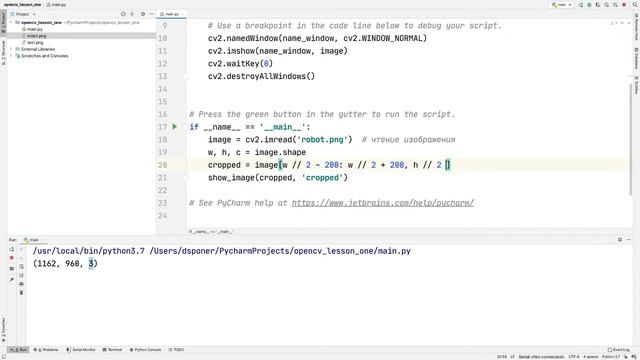Click the (1162, 968, 3) console output line
The height and width of the screenshot is (360, 640).
click(65, 264)
